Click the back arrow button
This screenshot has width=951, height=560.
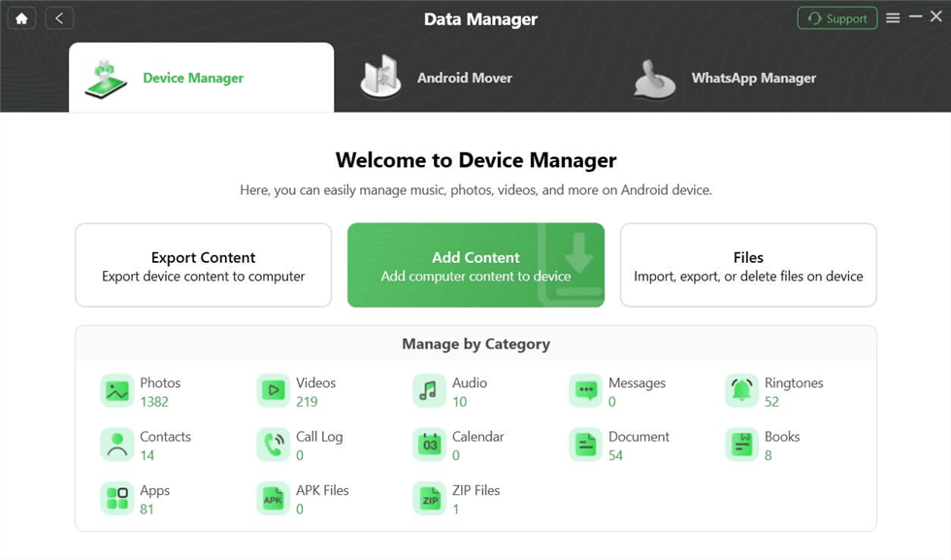tap(59, 18)
